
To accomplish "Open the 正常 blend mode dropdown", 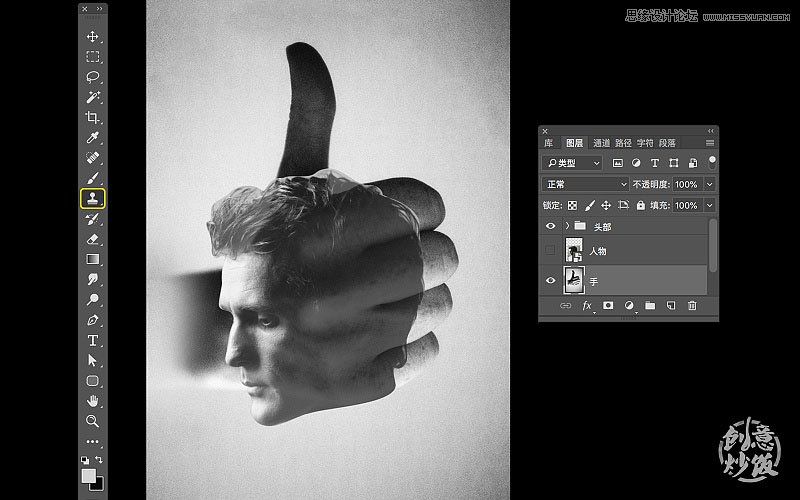I will coord(585,185).
